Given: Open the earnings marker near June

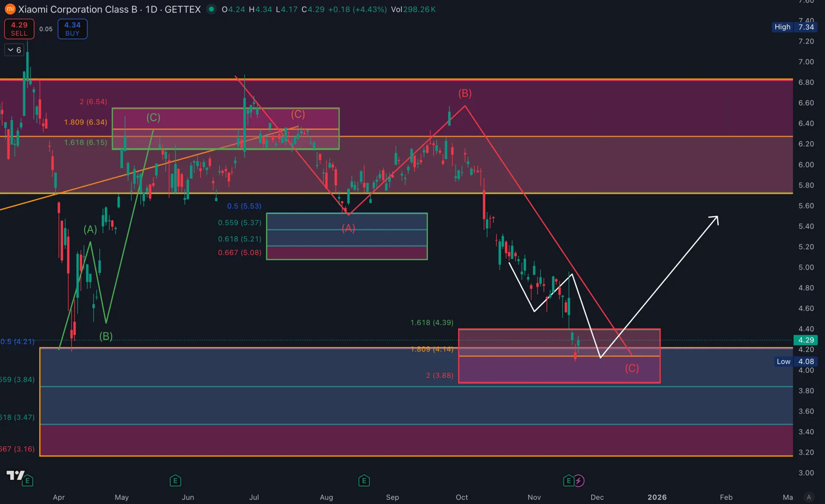Looking at the screenshot, I should [x=175, y=480].
